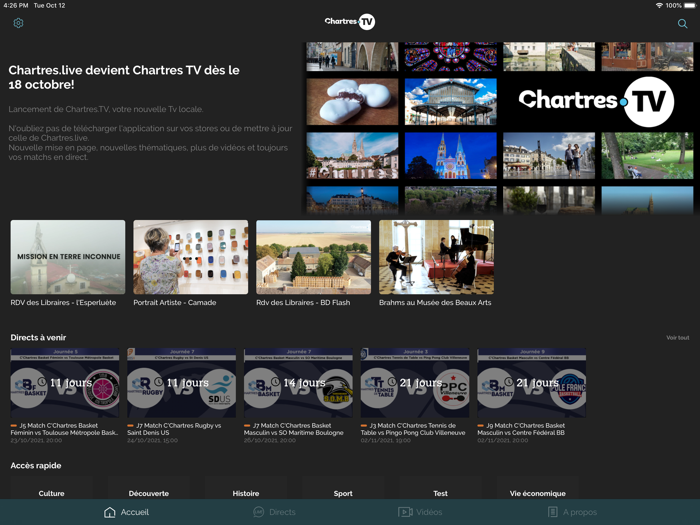Tap the Wi-Fi icon in status bar

(659, 5)
